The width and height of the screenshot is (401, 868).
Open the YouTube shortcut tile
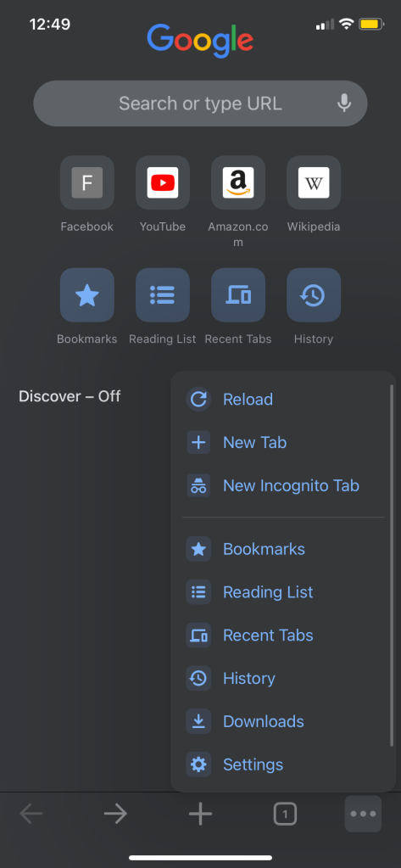pyautogui.click(x=163, y=182)
